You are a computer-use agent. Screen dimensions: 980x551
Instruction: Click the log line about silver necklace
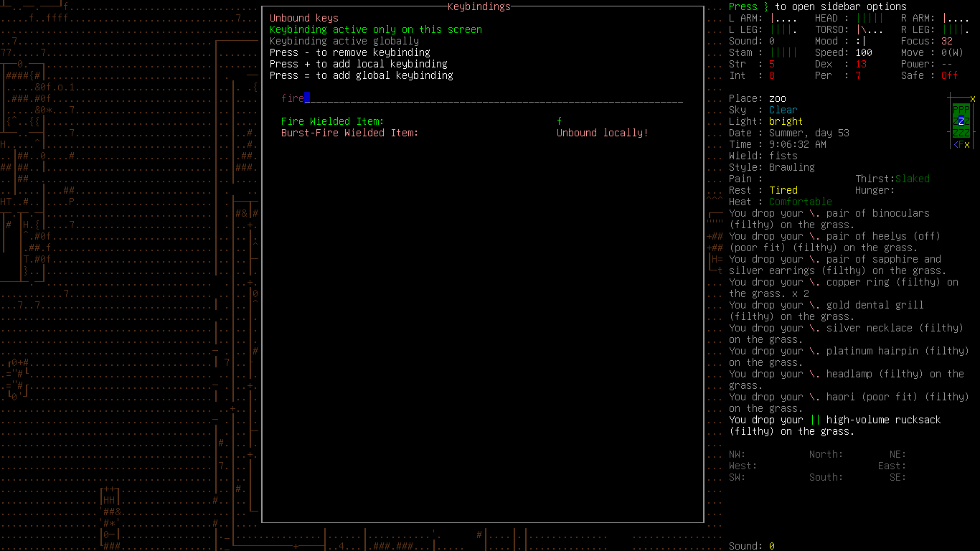point(847,334)
